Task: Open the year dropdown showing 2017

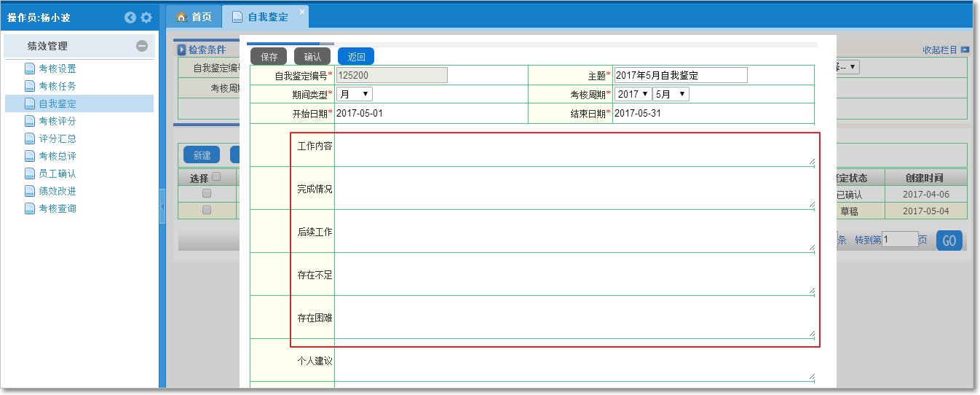Action: 633,94
